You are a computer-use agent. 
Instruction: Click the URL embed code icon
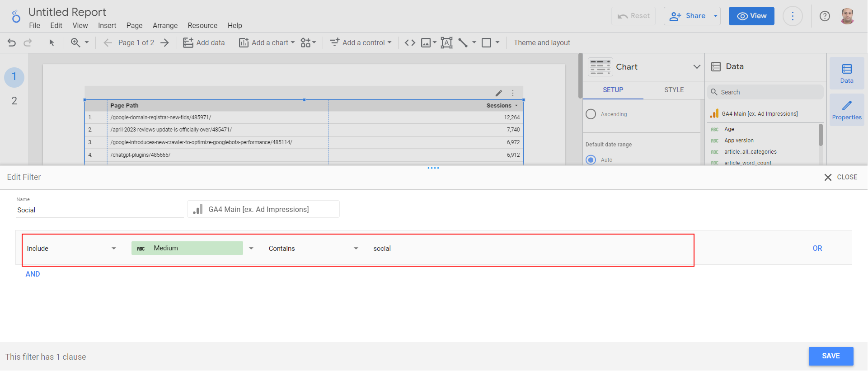click(410, 42)
